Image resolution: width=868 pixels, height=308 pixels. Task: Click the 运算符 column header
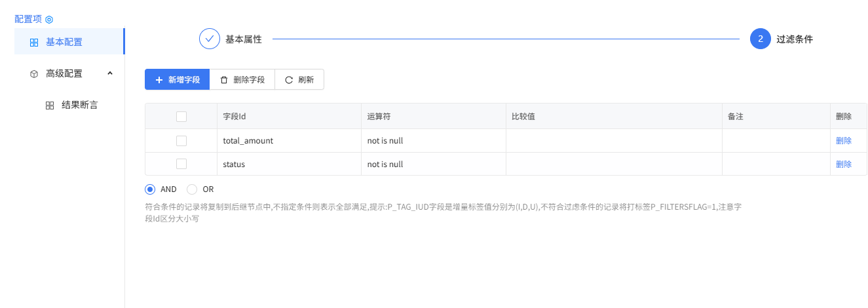click(433, 117)
